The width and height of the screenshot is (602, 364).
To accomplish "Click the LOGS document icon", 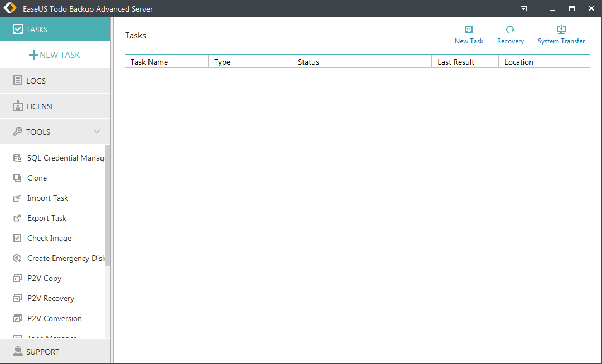I will (x=18, y=80).
